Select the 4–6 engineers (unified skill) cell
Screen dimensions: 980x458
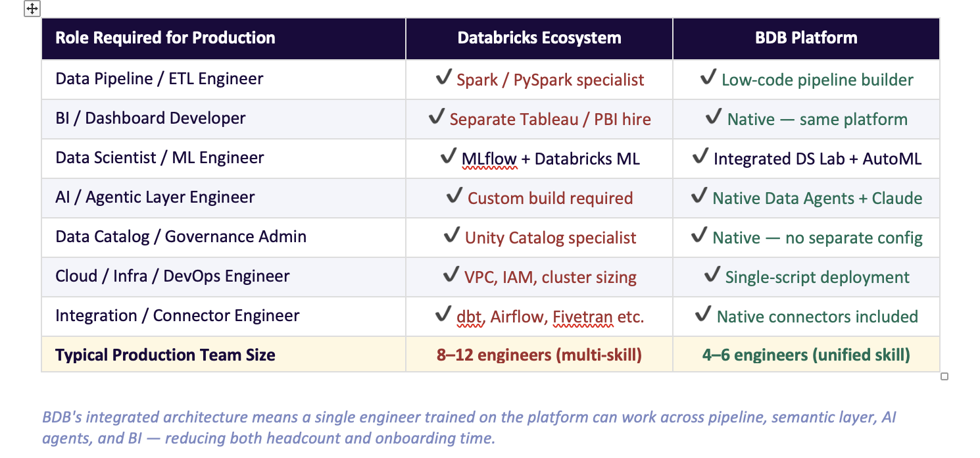[x=806, y=354]
